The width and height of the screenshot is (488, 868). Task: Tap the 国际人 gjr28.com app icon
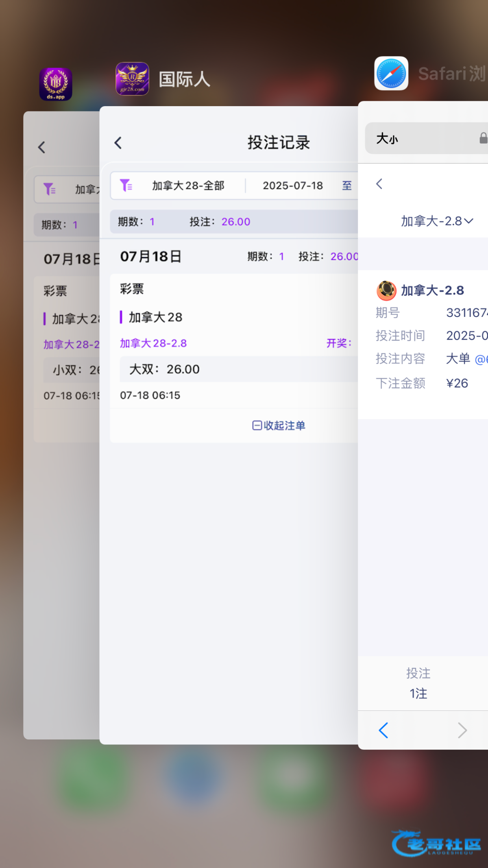click(132, 79)
